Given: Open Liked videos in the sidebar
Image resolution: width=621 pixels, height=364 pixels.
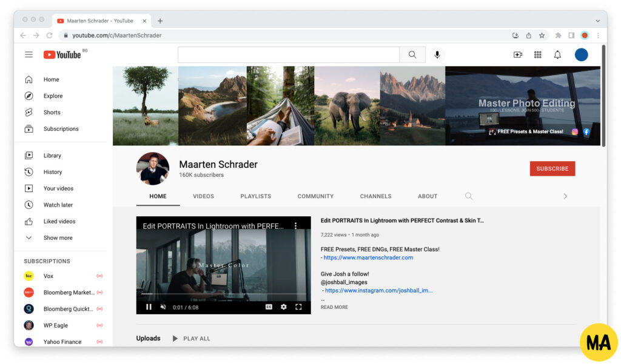Looking at the screenshot, I should (60, 222).
